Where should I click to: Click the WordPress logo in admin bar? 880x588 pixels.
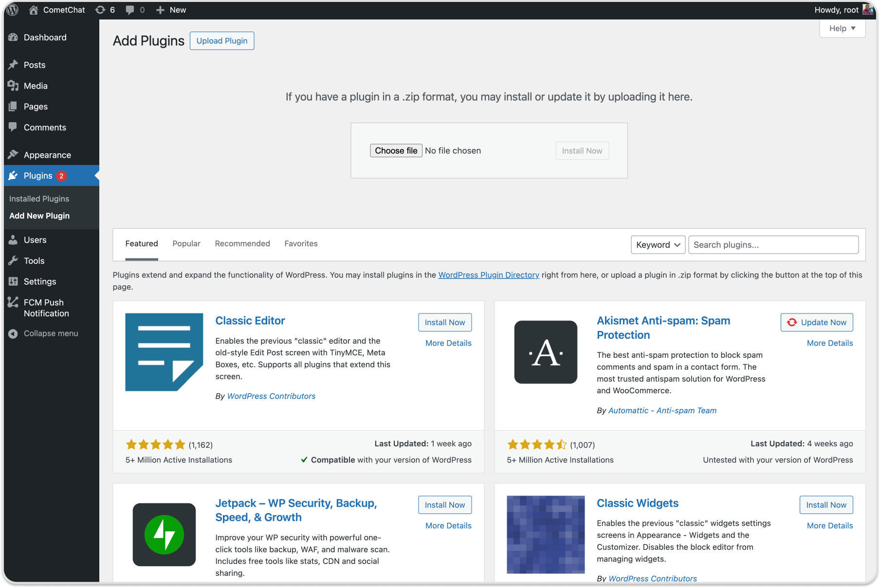(13, 10)
